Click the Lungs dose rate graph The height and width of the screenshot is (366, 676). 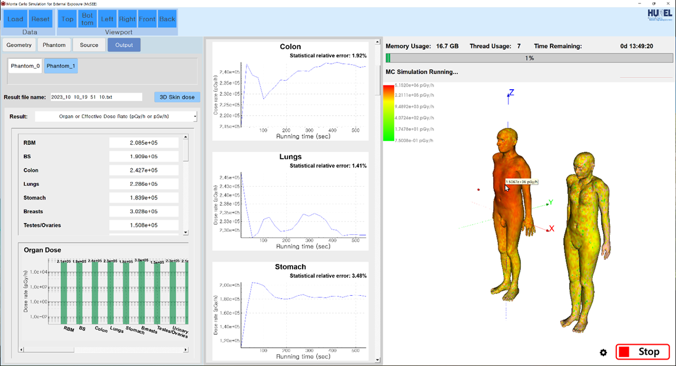click(290, 201)
